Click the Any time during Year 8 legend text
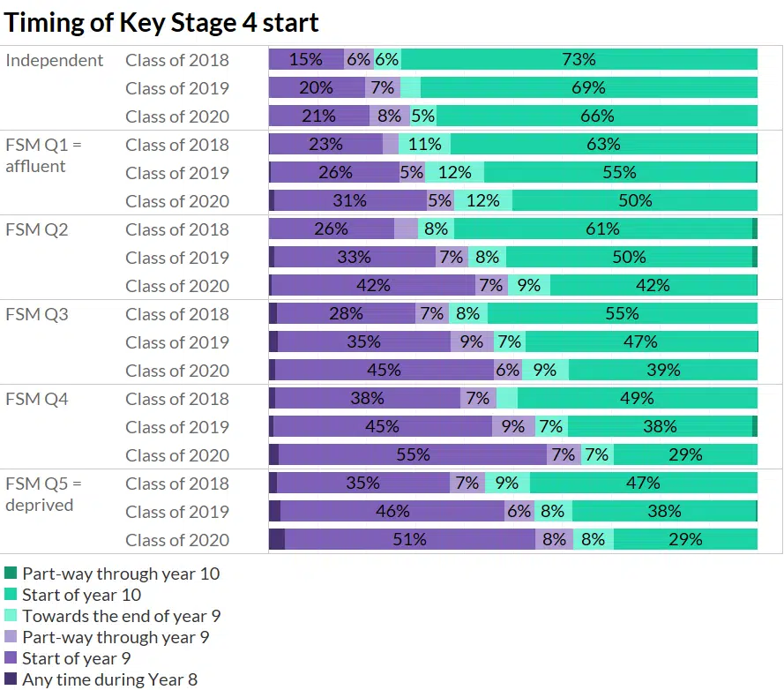 point(110,679)
